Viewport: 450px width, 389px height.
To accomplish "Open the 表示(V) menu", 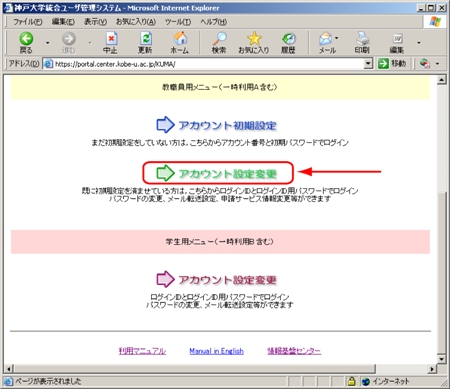I will click(95, 22).
